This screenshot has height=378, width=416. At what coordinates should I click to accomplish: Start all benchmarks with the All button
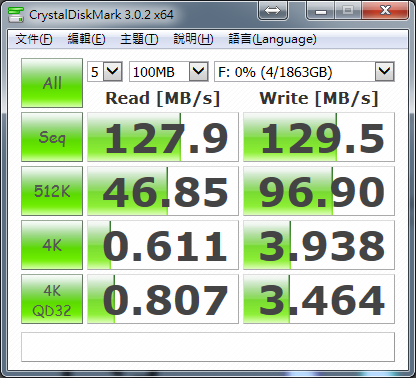52,83
